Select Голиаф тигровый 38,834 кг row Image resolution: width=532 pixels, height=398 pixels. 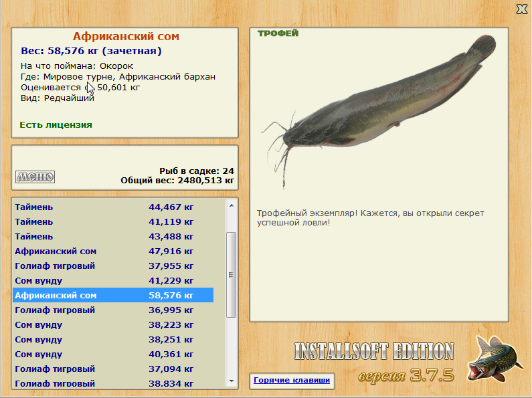click(113, 383)
